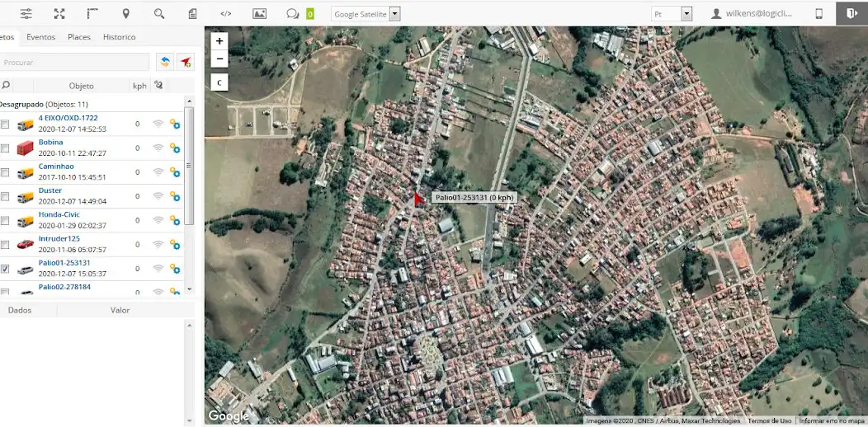Click the signal icon for Duster

click(158, 196)
